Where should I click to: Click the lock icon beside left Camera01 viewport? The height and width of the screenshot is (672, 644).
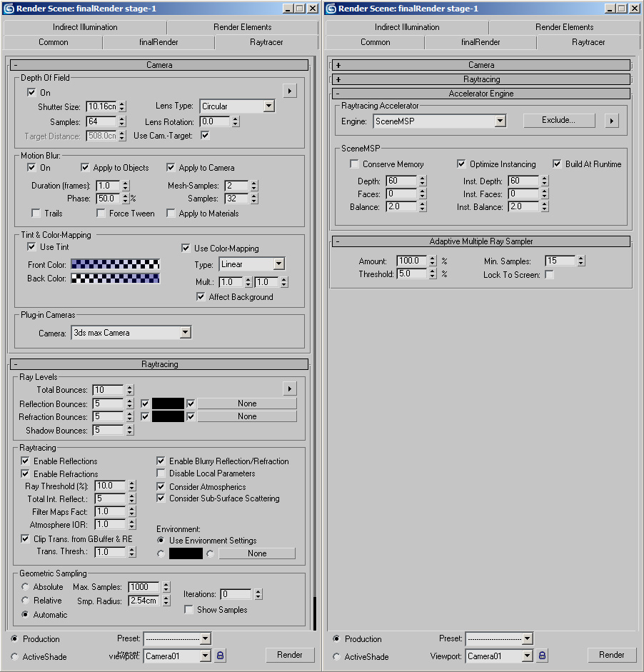point(220,655)
